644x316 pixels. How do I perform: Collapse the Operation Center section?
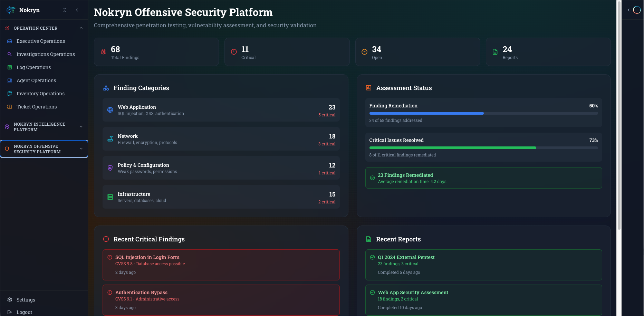click(x=81, y=28)
